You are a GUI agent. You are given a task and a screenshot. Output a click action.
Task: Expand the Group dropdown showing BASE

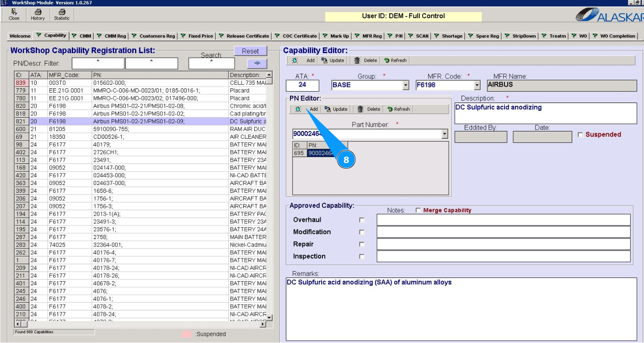[x=406, y=86]
